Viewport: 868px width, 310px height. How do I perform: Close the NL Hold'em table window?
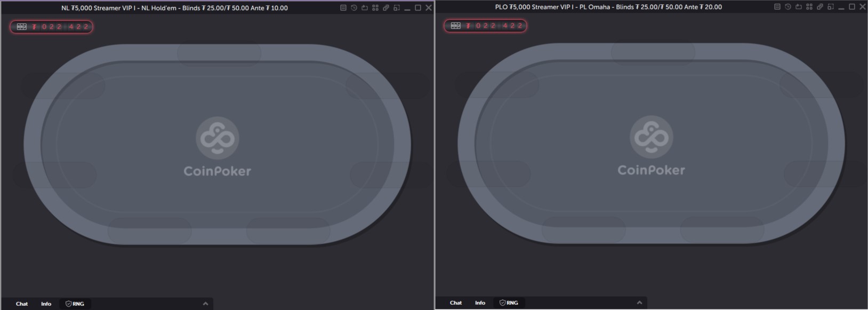(429, 8)
